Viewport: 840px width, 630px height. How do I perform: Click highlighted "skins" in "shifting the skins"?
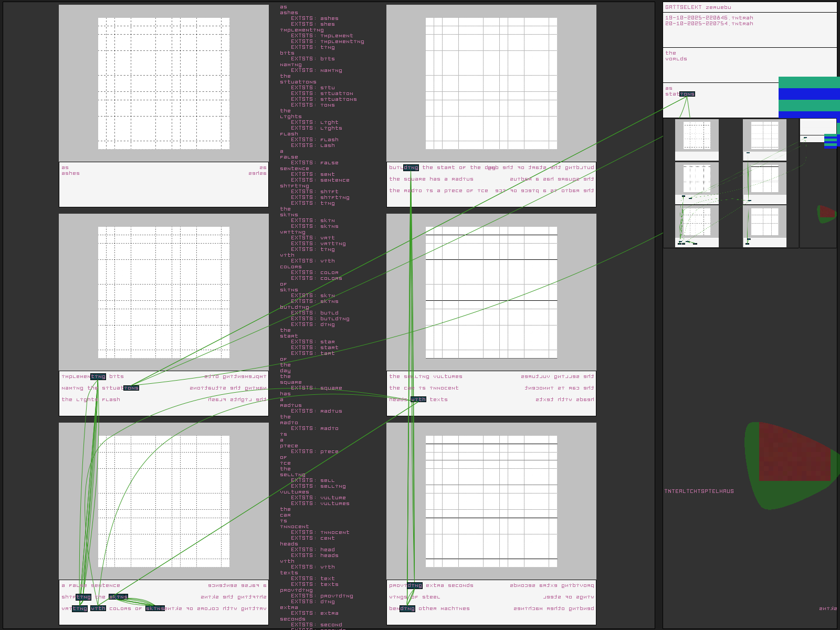pyautogui.click(x=118, y=597)
